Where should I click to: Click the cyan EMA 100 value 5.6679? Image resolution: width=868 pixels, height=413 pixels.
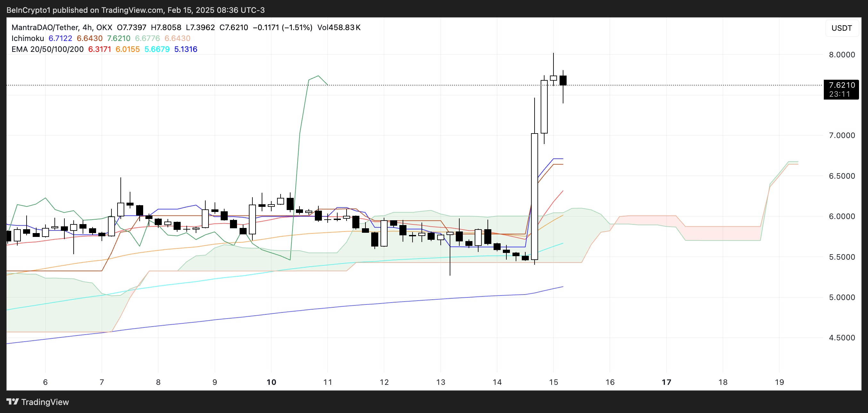157,49
